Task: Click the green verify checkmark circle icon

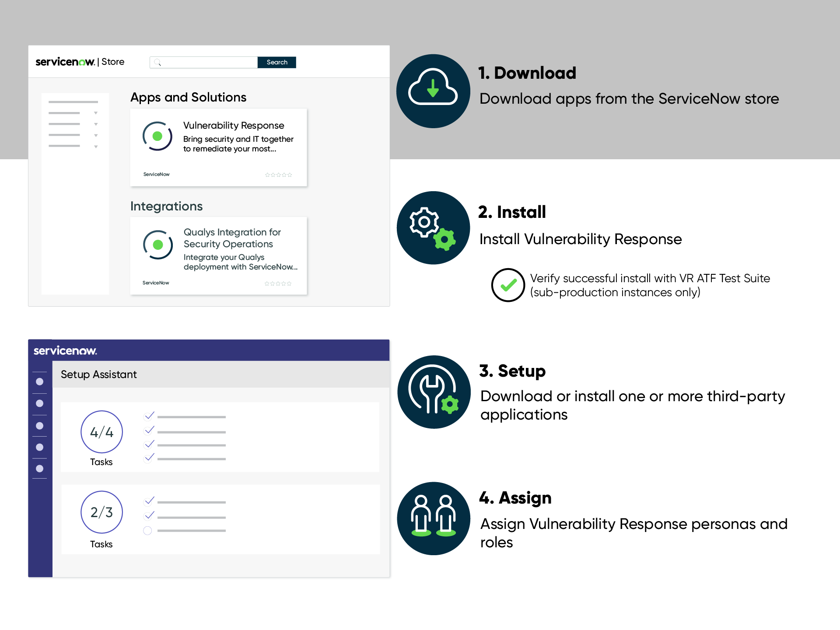Action: (x=507, y=285)
